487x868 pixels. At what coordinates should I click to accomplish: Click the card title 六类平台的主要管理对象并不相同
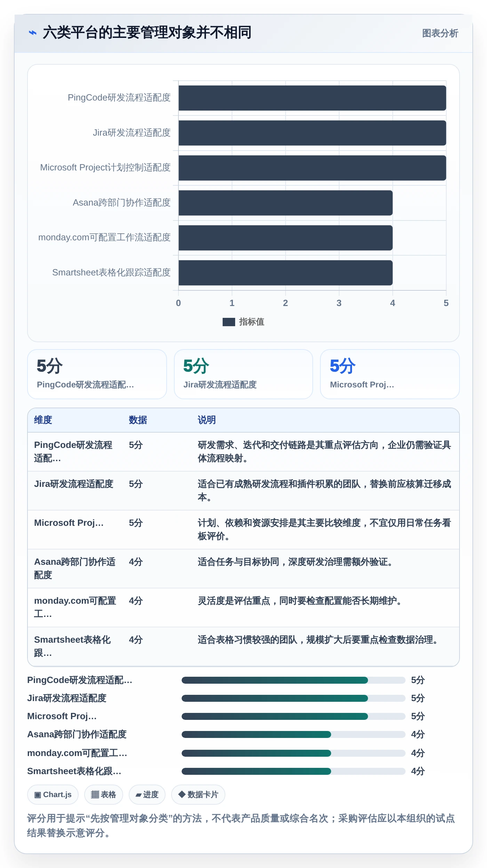147,33
